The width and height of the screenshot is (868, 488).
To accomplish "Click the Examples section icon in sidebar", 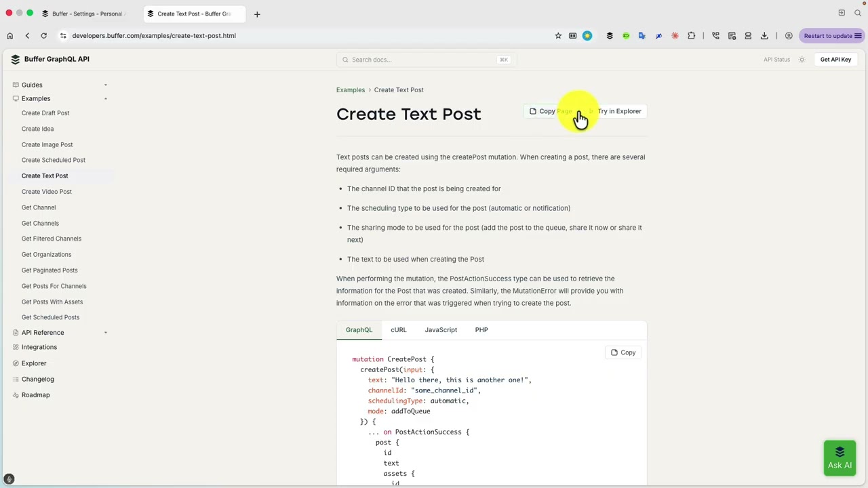I will [x=16, y=98].
